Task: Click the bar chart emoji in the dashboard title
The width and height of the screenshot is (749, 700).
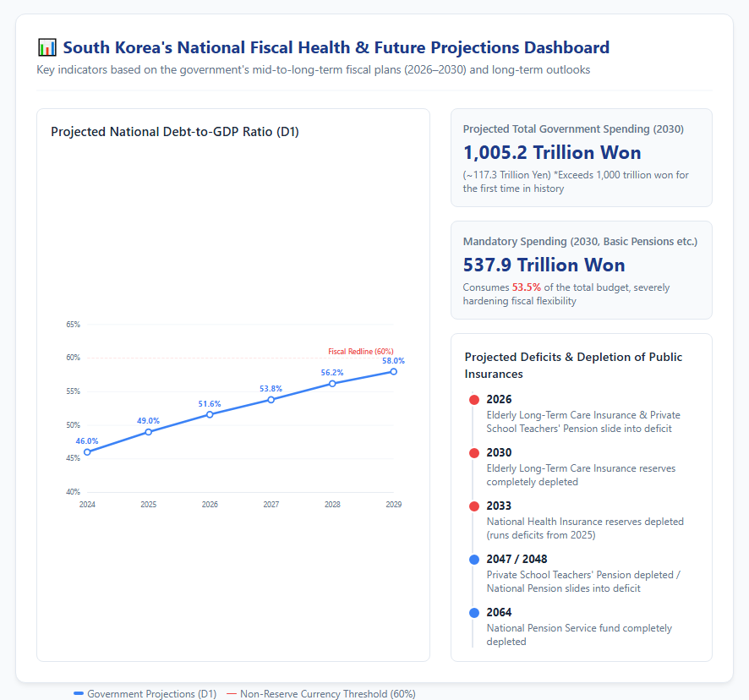Action: coord(46,48)
